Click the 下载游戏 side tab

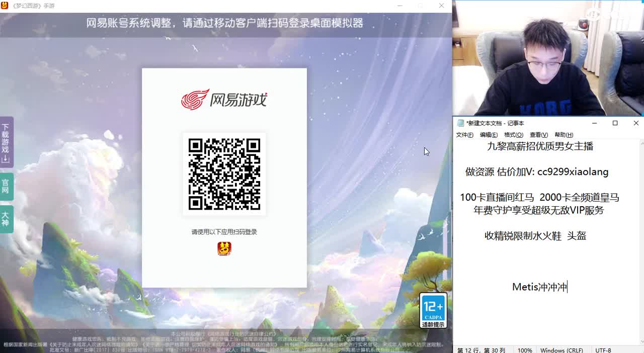(x=6, y=142)
